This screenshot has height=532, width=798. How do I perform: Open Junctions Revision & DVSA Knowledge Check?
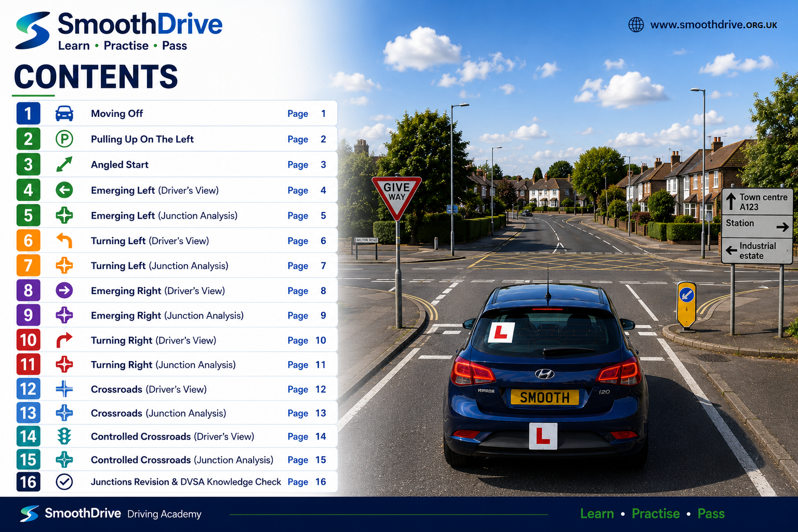pos(177,482)
